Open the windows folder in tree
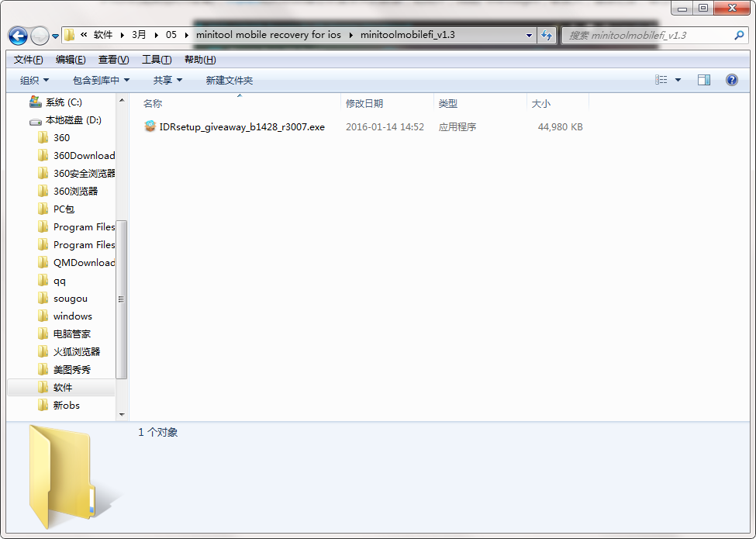Viewport: 756px width, 539px height. (72, 316)
